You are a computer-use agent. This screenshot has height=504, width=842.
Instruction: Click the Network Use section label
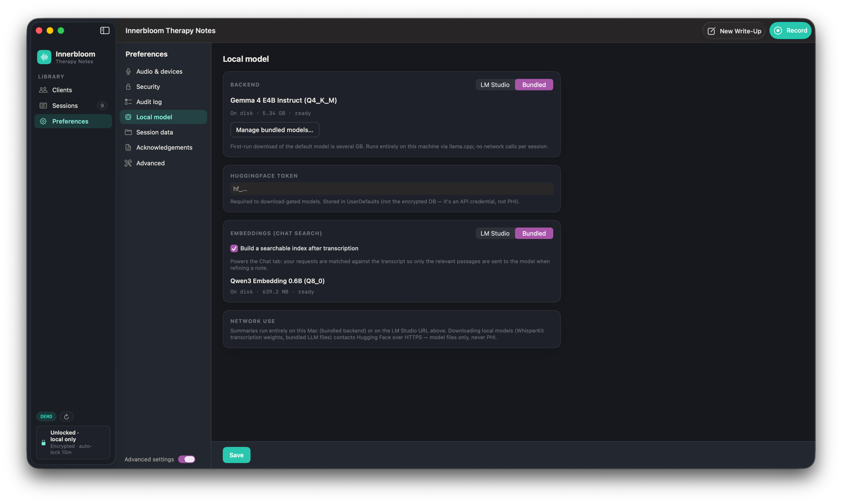253,321
